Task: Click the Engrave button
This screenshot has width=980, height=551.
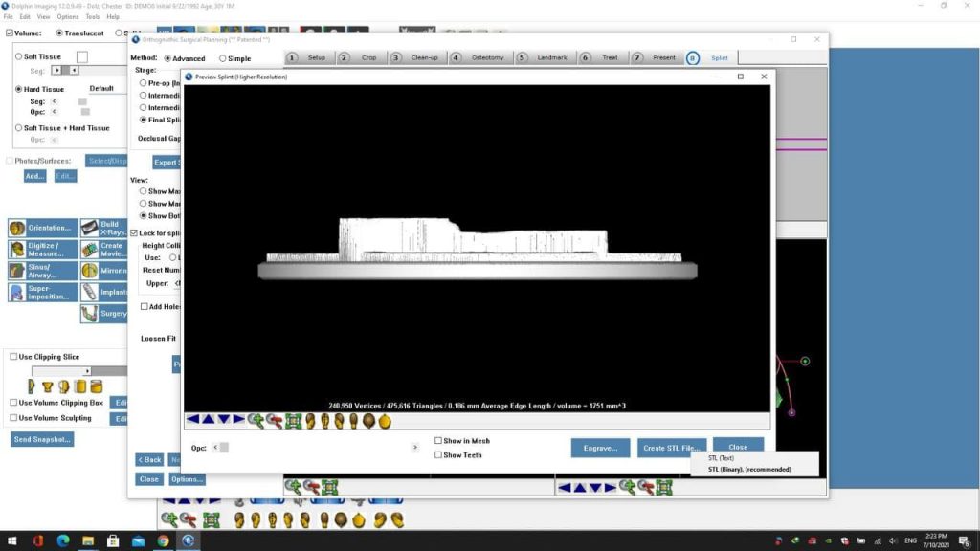Action: [600, 448]
